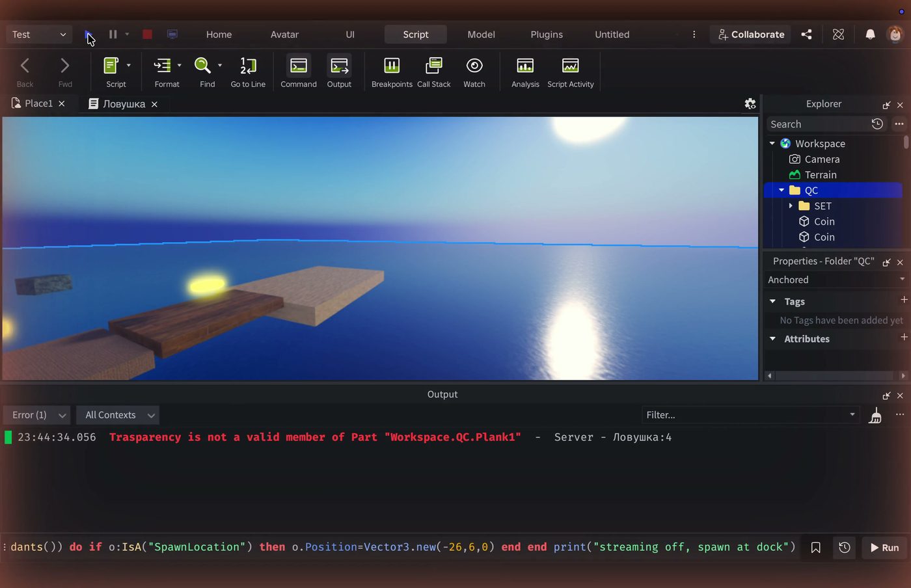
Task: Open the Breakpoints window
Action: pos(392,71)
